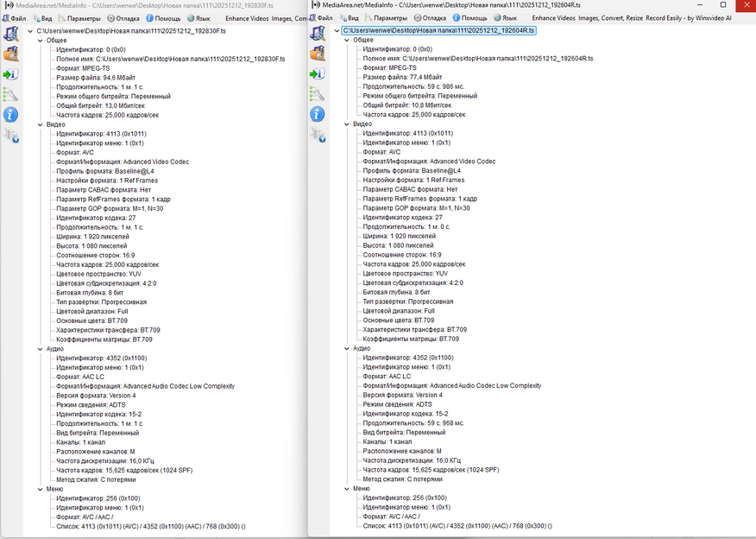Collapse Меню section in left 192830F window

pyautogui.click(x=40, y=489)
